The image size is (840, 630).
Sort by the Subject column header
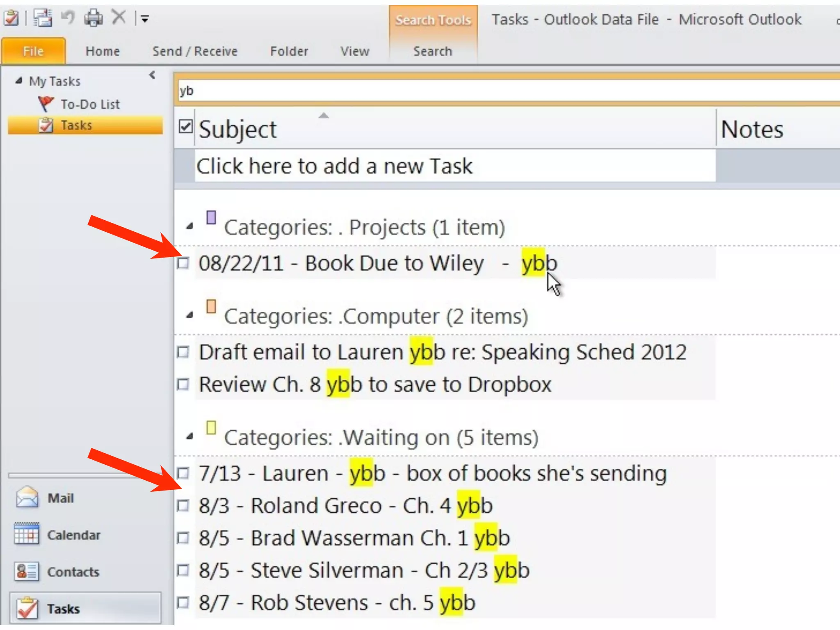[x=238, y=130]
